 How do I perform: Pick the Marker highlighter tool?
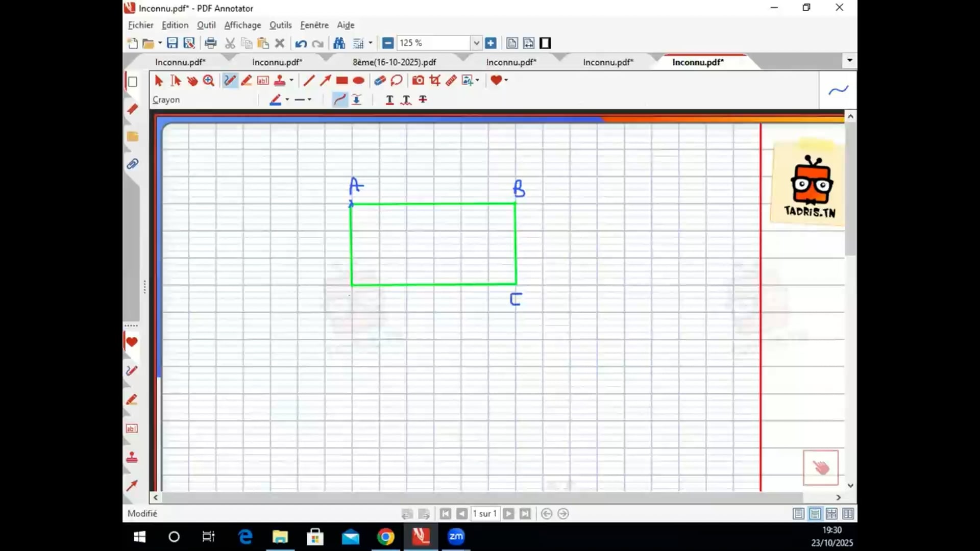click(x=247, y=81)
